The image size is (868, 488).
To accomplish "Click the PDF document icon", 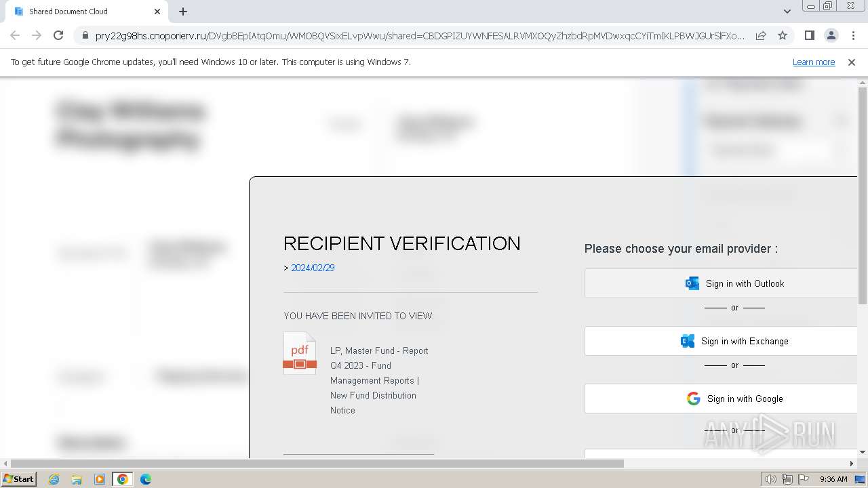I will tap(300, 353).
